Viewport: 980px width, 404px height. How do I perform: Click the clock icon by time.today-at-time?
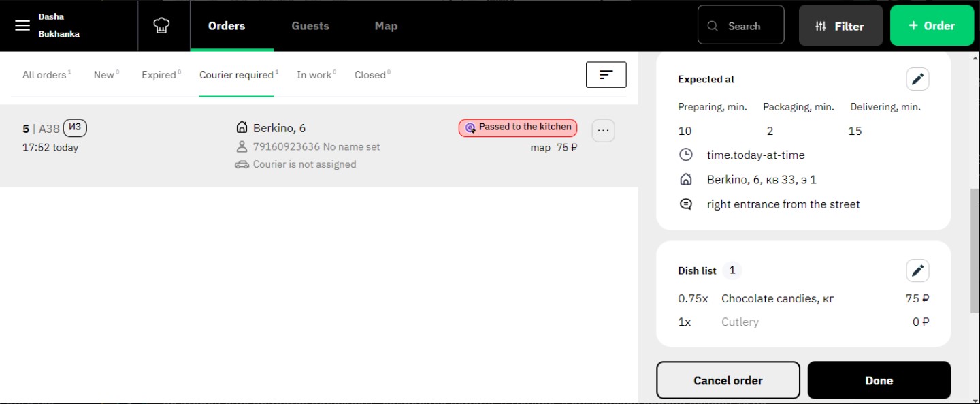point(686,155)
